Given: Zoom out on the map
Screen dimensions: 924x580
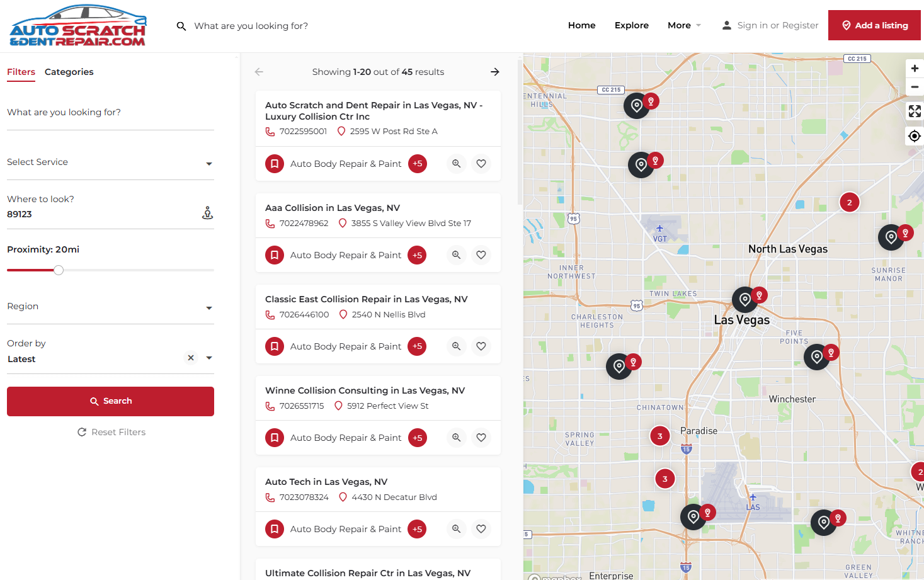Looking at the screenshot, I should point(915,87).
